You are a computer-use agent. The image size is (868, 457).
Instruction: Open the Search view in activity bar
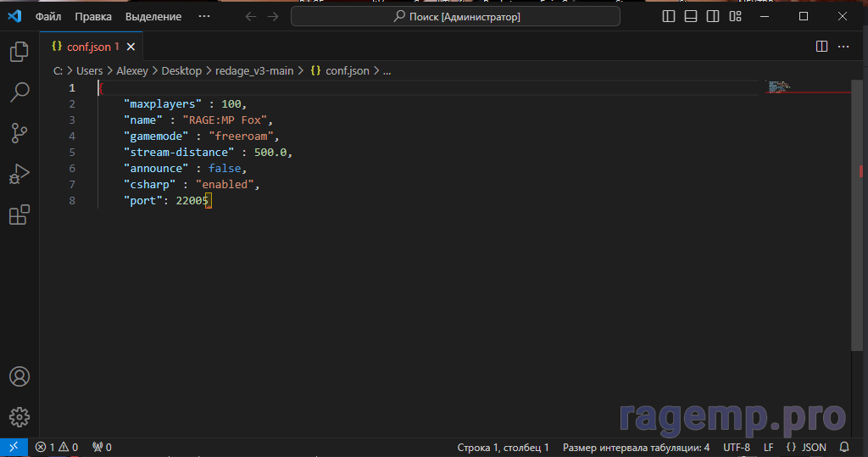click(19, 92)
